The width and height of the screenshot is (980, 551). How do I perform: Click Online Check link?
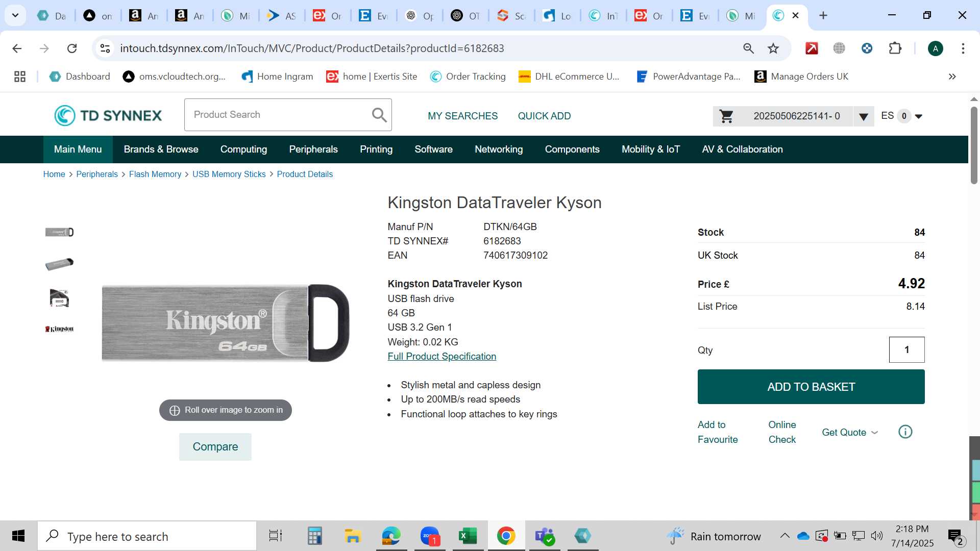click(x=782, y=432)
